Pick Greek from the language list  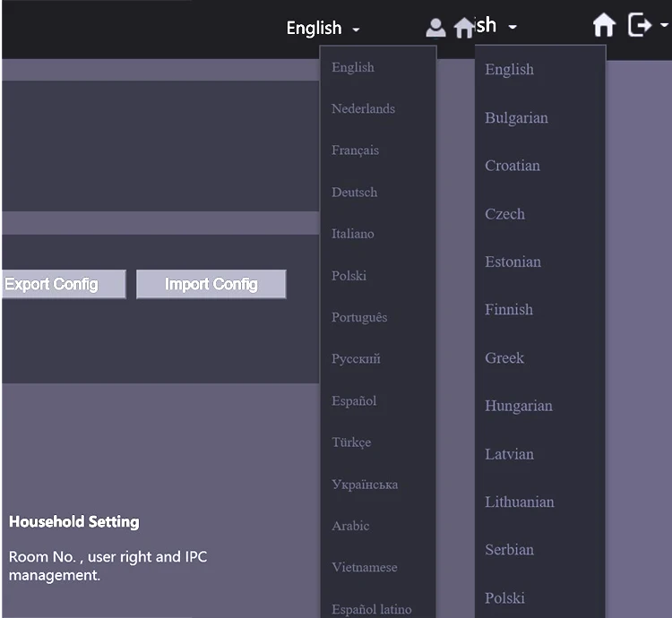click(504, 358)
